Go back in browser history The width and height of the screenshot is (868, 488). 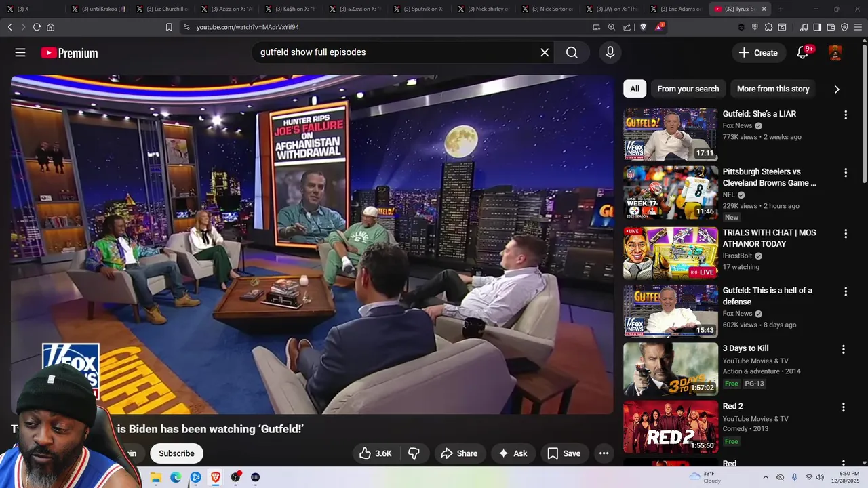coord(9,27)
